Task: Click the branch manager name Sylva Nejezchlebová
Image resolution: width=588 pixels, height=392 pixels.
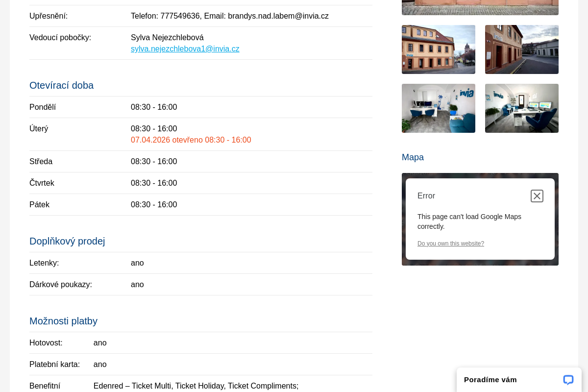Action: (x=167, y=38)
